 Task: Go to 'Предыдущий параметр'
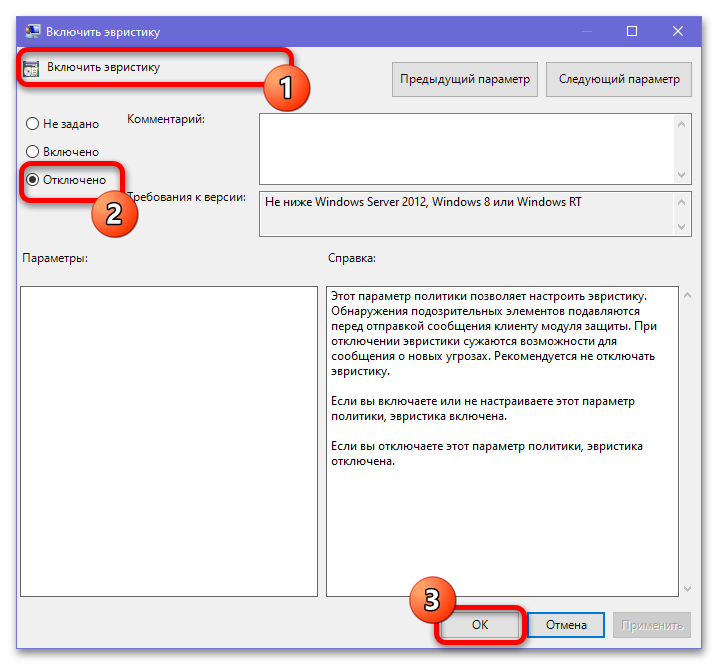[x=465, y=79]
